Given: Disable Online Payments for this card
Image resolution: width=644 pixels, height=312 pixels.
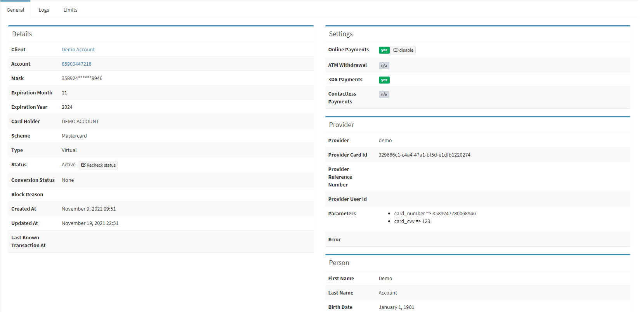Looking at the screenshot, I should point(403,50).
